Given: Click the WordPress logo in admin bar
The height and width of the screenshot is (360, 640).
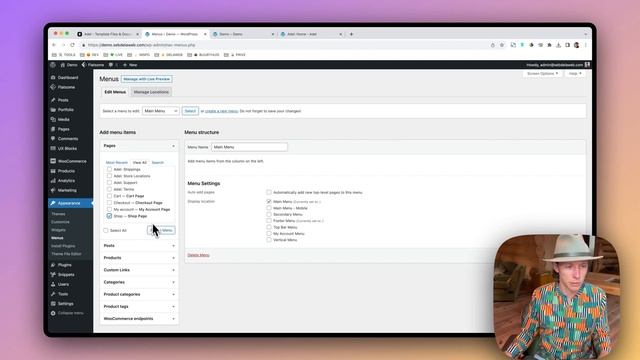Looking at the screenshot, I should point(53,65).
